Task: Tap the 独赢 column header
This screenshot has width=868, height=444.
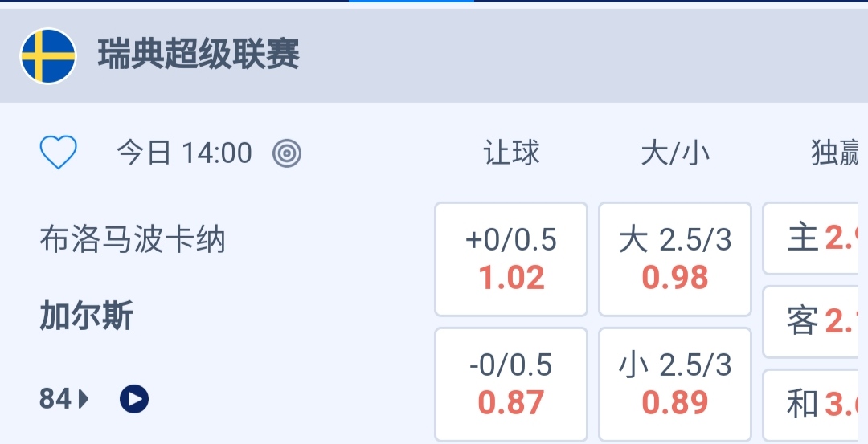Action: (x=836, y=153)
